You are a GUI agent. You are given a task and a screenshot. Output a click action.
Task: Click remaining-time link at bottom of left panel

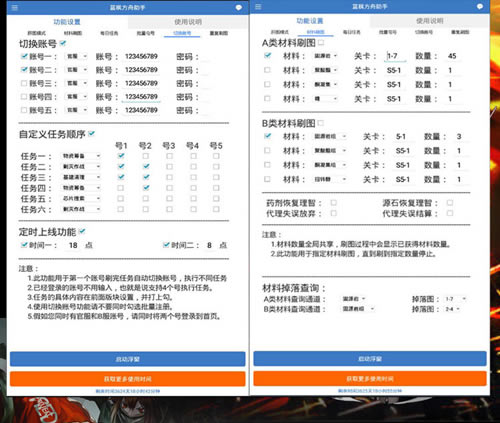tap(128, 391)
